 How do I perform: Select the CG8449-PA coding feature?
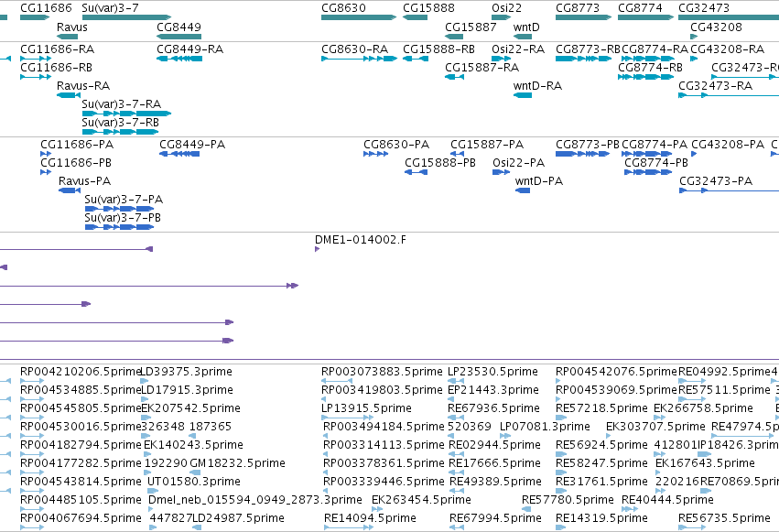pyautogui.click(x=179, y=154)
